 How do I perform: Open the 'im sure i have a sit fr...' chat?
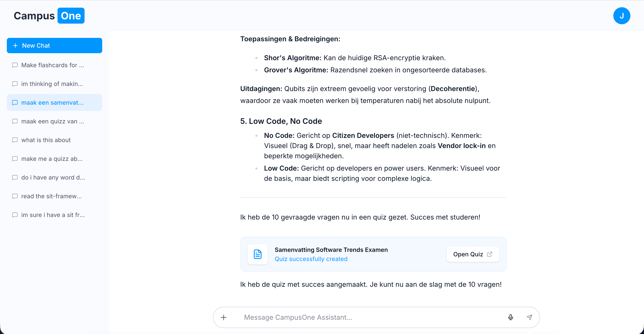click(x=53, y=215)
